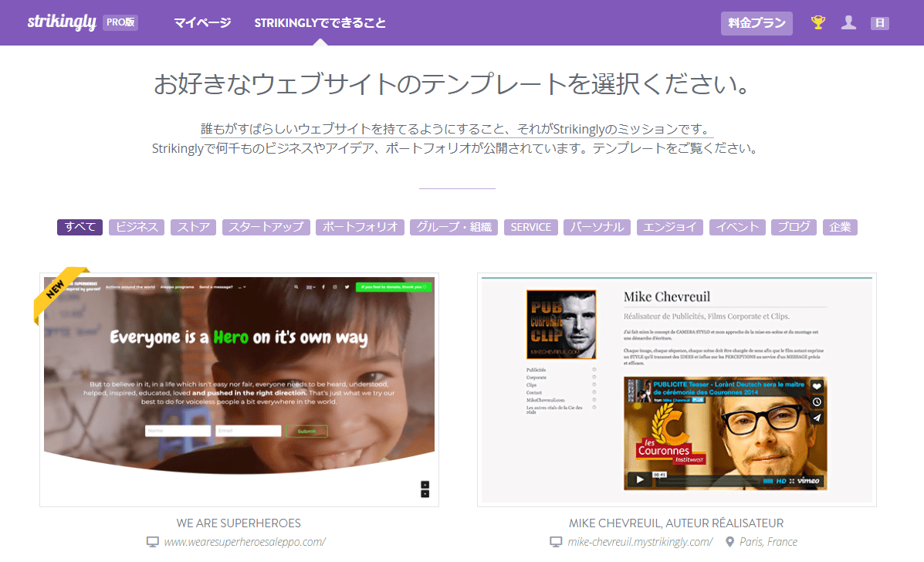The image size is (924, 562).
Task: Click the Paris, France location text
Action: coord(768,542)
